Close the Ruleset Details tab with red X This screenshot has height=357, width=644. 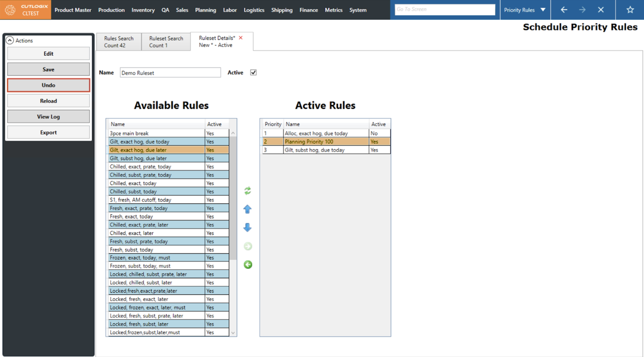[241, 38]
